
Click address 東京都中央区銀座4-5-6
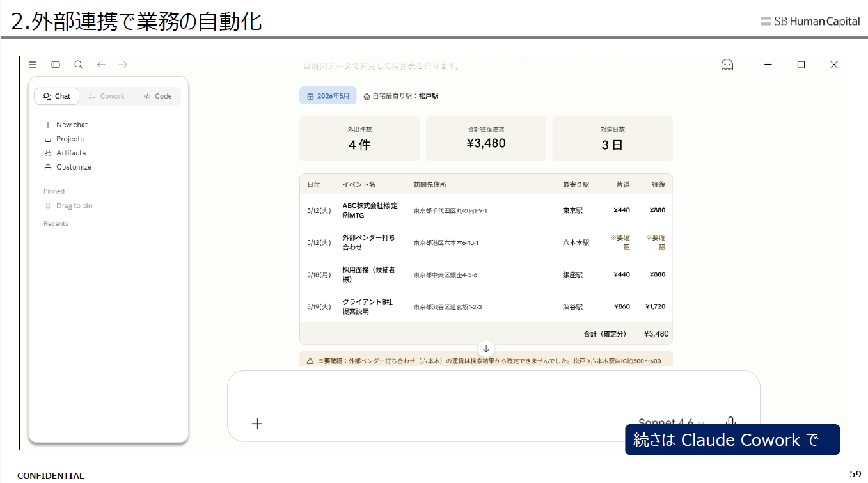[445, 274]
